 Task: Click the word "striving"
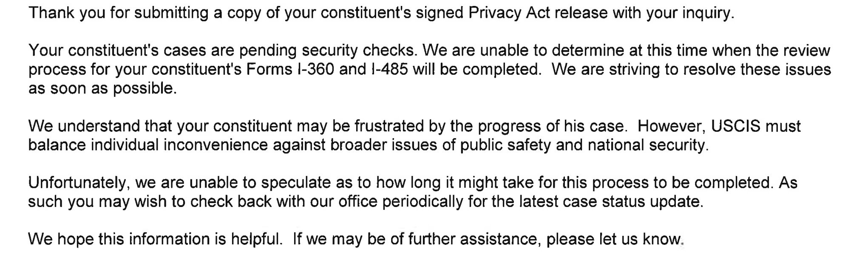tap(636, 69)
